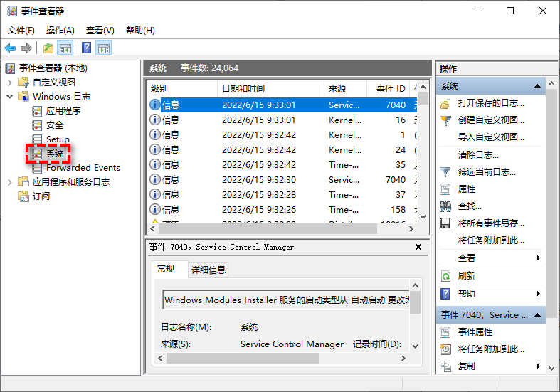This screenshot has width=560, height=392.
Task: Click the 刷新 refresh action
Action: [466, 276]
